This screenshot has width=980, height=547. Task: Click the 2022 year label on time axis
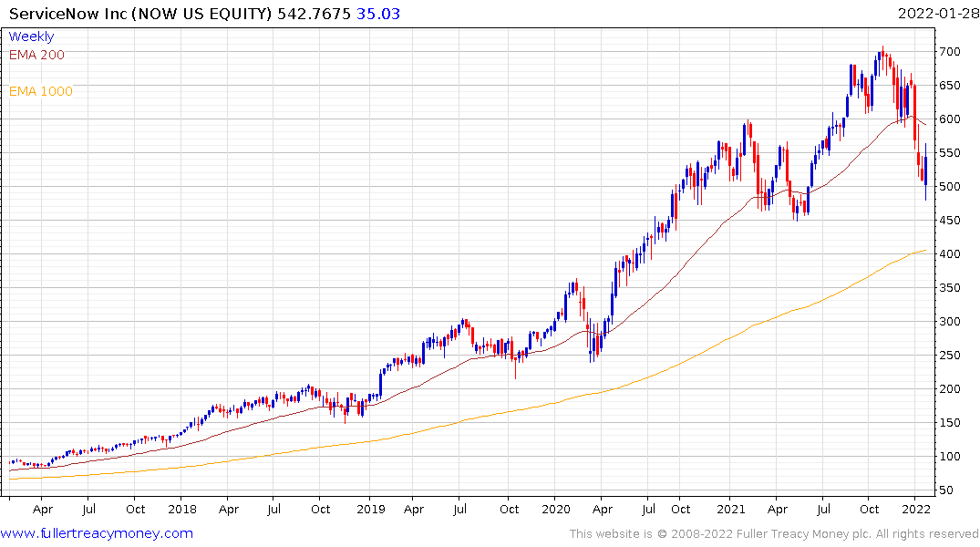click(916, 510)
